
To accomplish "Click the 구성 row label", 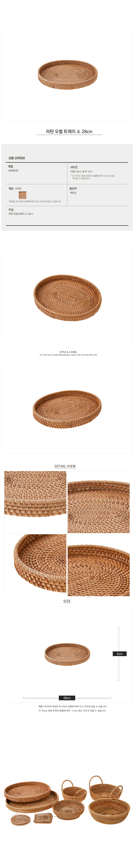I will [11, 210].
